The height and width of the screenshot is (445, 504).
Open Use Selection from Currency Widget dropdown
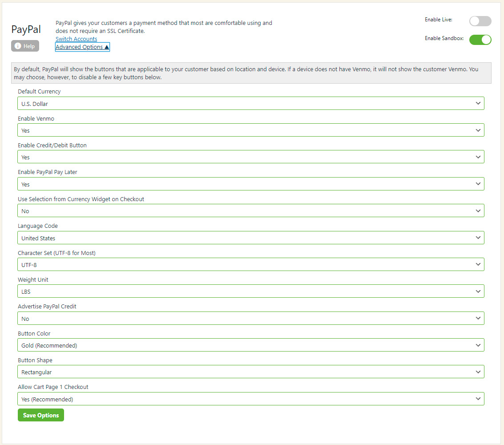pos(251,211)
